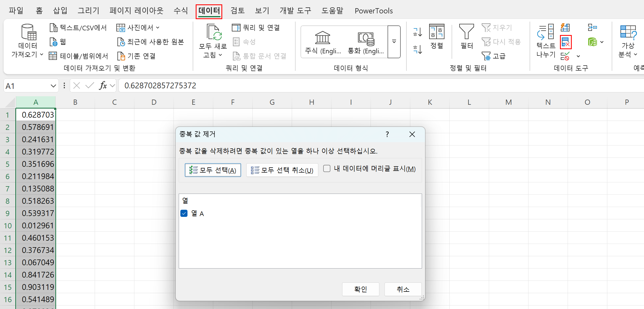Switch to the 수식 ribbon tab

click(x=181, y=11)
